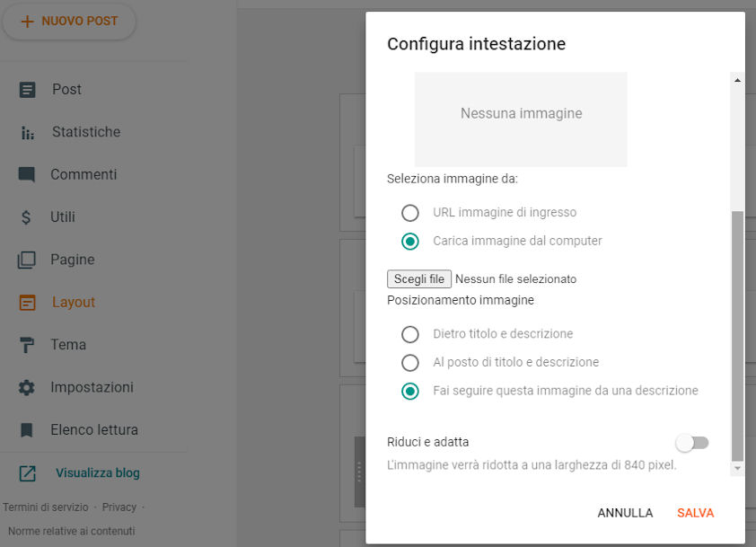Cancel the dialog with ANNULLA
Image resolution: width=756 pixels, height=547 pixels.
(x=625, y=513)
